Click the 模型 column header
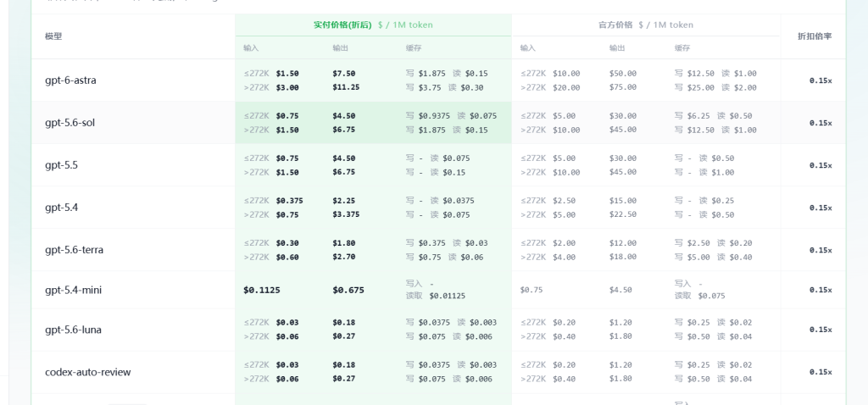Image resolution: width=868 pixels, height=405 pixels. pyautogui.click(x=53, y=36)
